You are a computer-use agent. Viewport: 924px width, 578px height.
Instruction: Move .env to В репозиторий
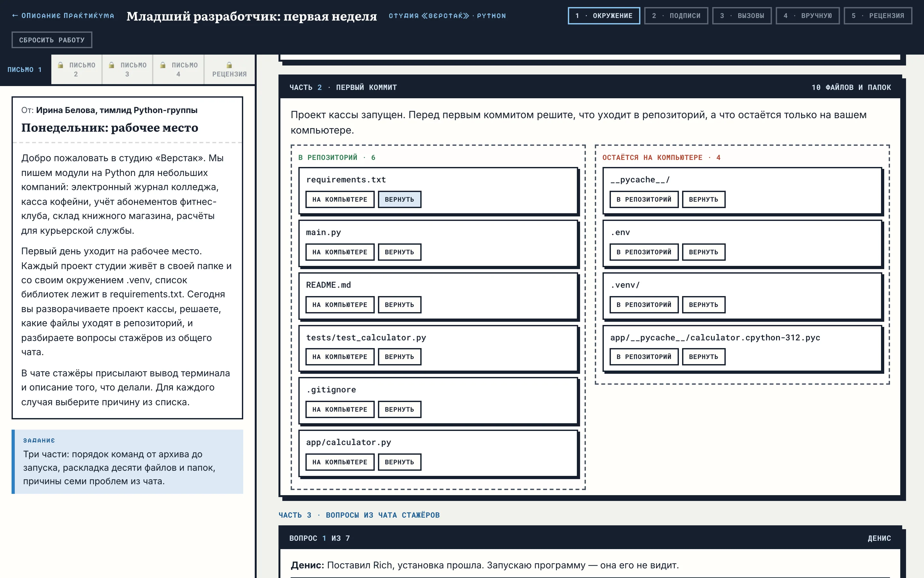[644, 252]
